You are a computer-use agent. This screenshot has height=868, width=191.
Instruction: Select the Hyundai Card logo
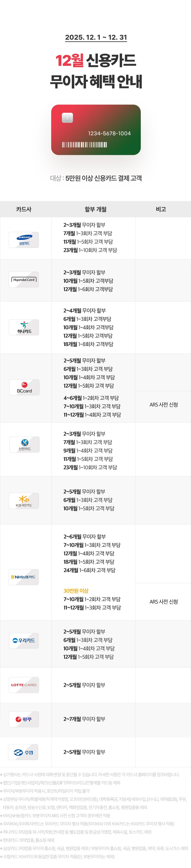[x=24, y=279]
